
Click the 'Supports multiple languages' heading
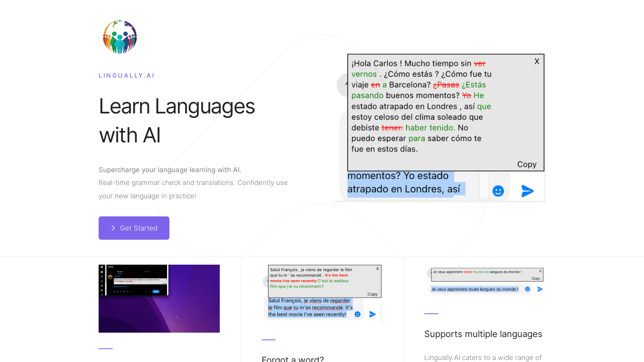(483, 334)
